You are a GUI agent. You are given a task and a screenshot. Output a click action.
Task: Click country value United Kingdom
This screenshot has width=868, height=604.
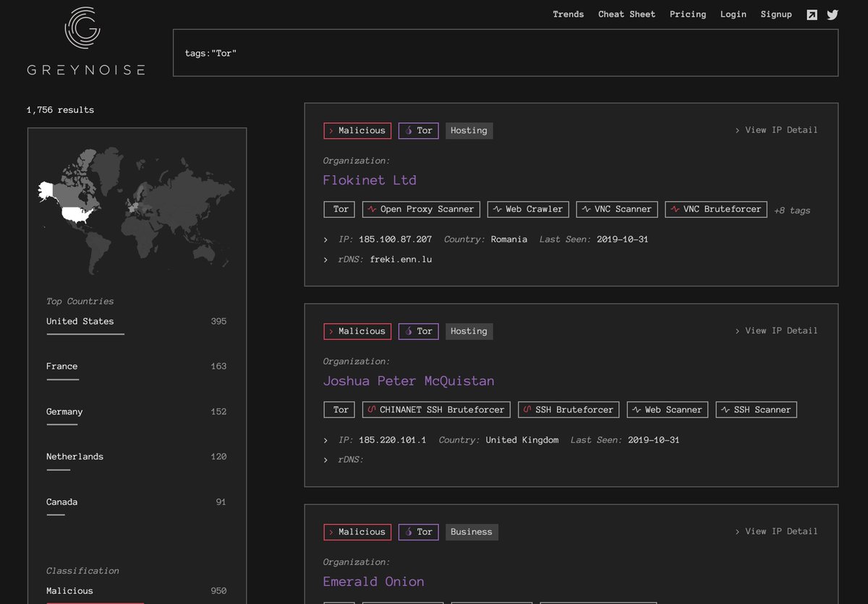point(522,440)
